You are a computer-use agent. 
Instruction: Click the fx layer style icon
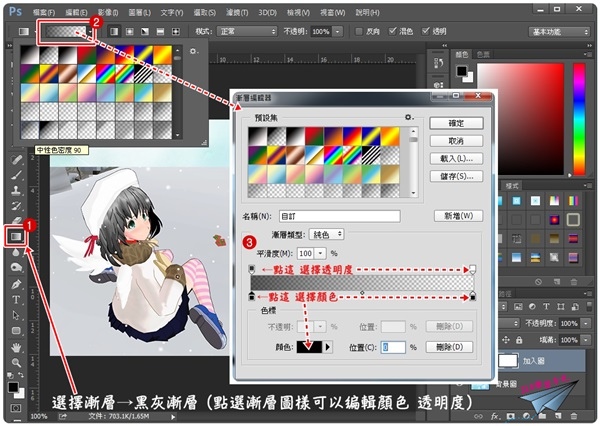pyautogui.click(x=494, y=416)
